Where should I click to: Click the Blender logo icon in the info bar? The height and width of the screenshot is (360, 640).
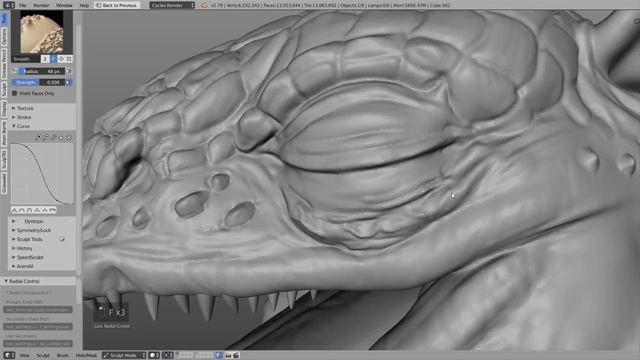pyautogui.click(x=204, y=5)
